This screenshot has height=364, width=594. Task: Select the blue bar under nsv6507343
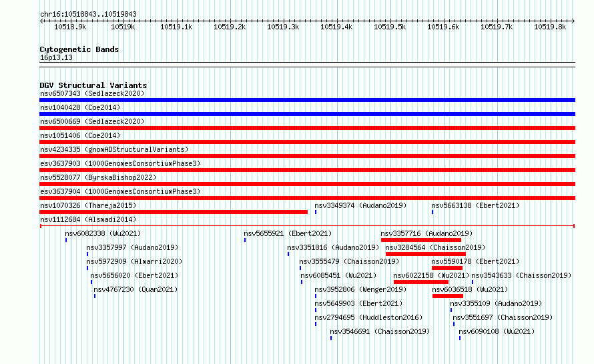(x=307, y=100)
